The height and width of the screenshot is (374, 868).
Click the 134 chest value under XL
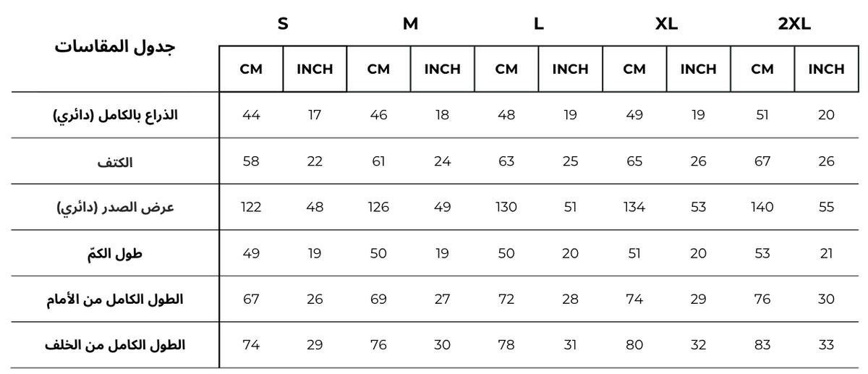point(634,208)
